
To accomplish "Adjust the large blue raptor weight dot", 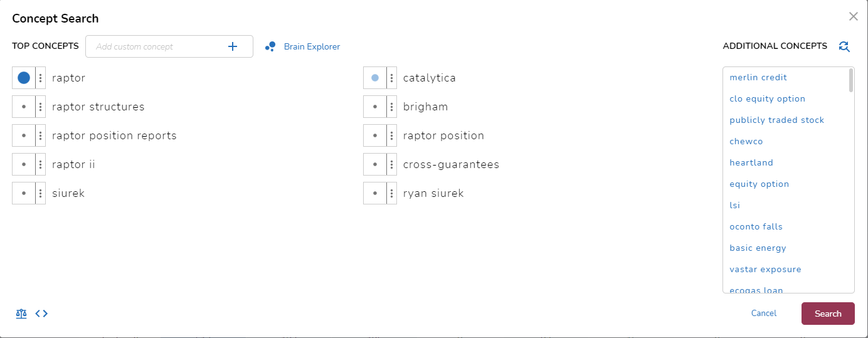I will tap(24, 78).
